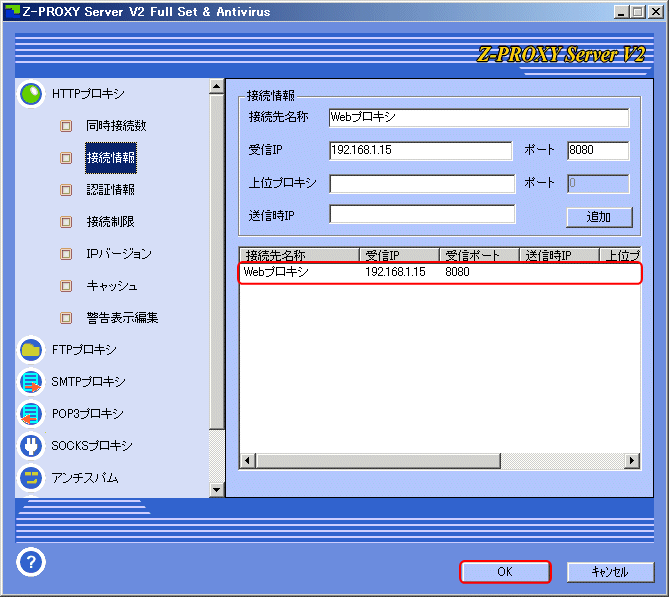The width and height of the screenshot is (669, 597).
Task: Select the 接続情報 item
Action: (x=111, y=158)
